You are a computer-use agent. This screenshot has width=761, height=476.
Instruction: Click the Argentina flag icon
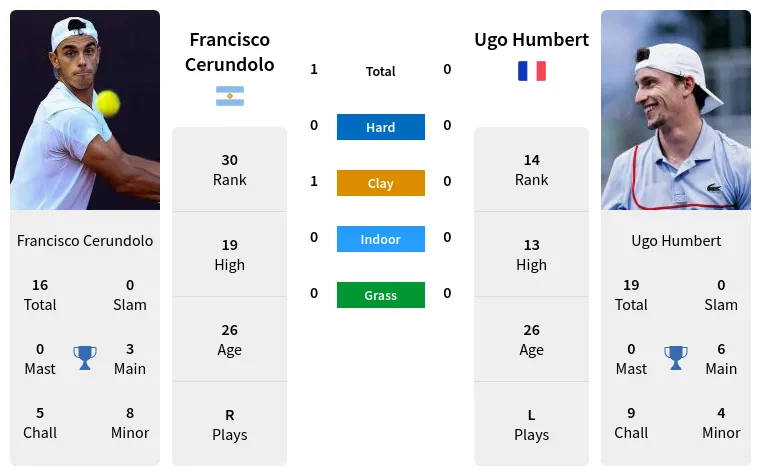229,96
